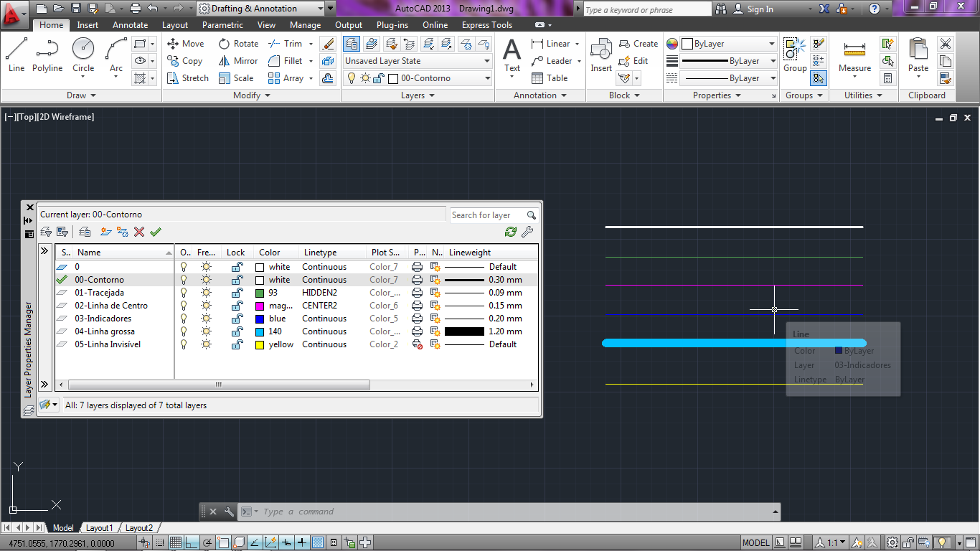Click the cyan color swatch of 04-Linha grossa
This screenshot has height=551, width=980.
(260, 331)
